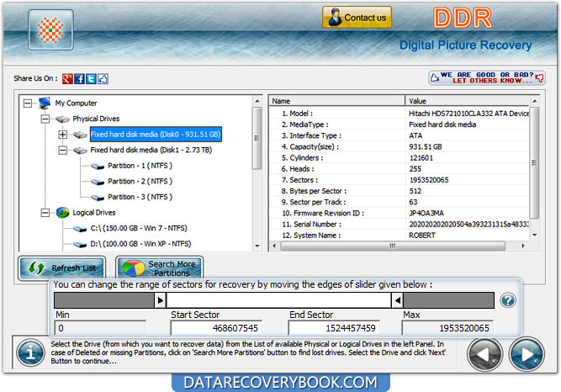The width and height of the screenshot is (561, 392).
Task: Click the right slider handle for end sector
Action: point(397,300)
